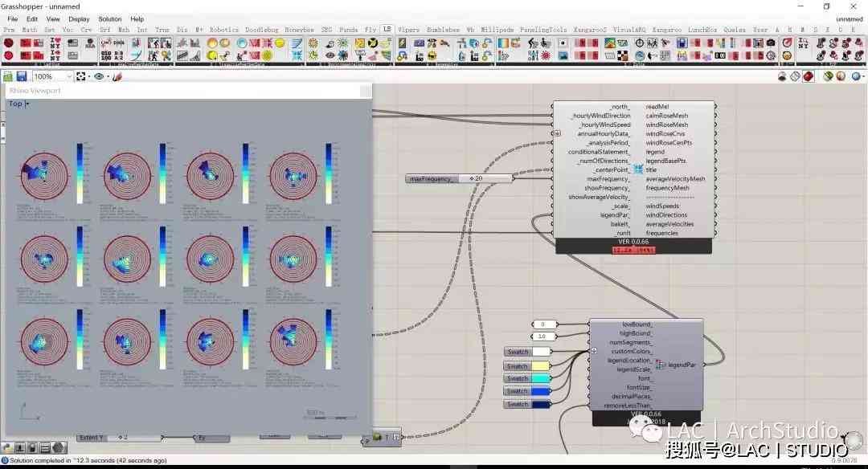Click the numSegments_ input label
Viewport: 868px width, 469px height.
(x=631, y=342)
